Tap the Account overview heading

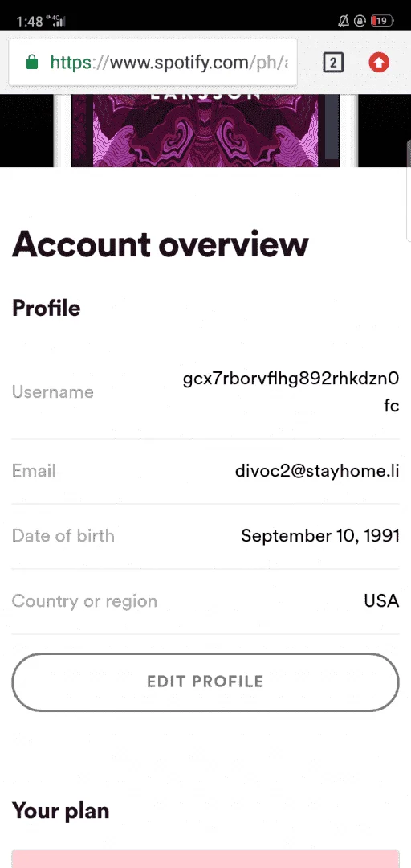161,244
